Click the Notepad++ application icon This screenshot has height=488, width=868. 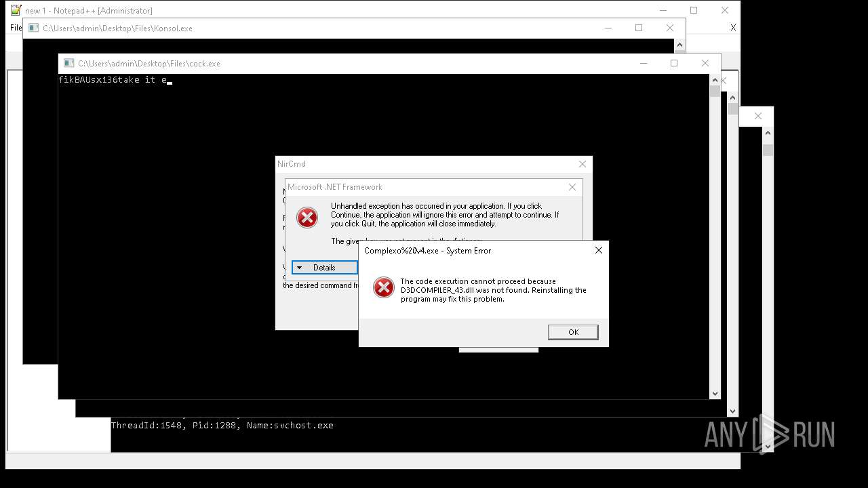pyautogui.click(x=16, y=10)
